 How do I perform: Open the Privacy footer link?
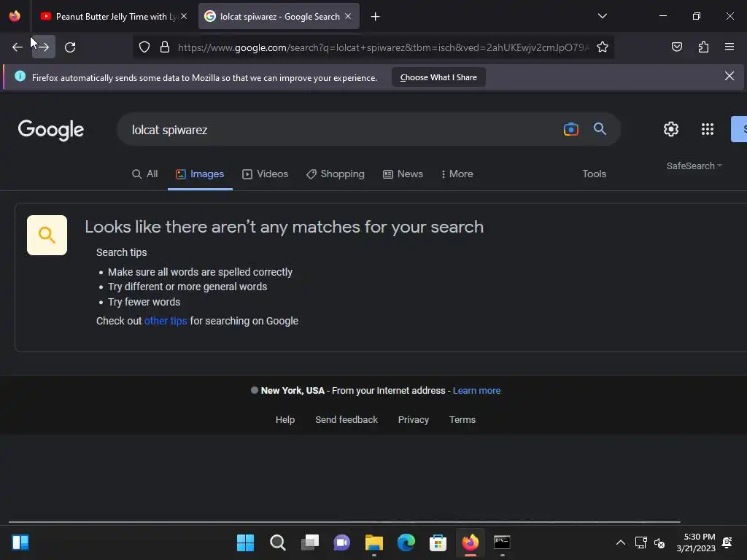coord(414,419)
